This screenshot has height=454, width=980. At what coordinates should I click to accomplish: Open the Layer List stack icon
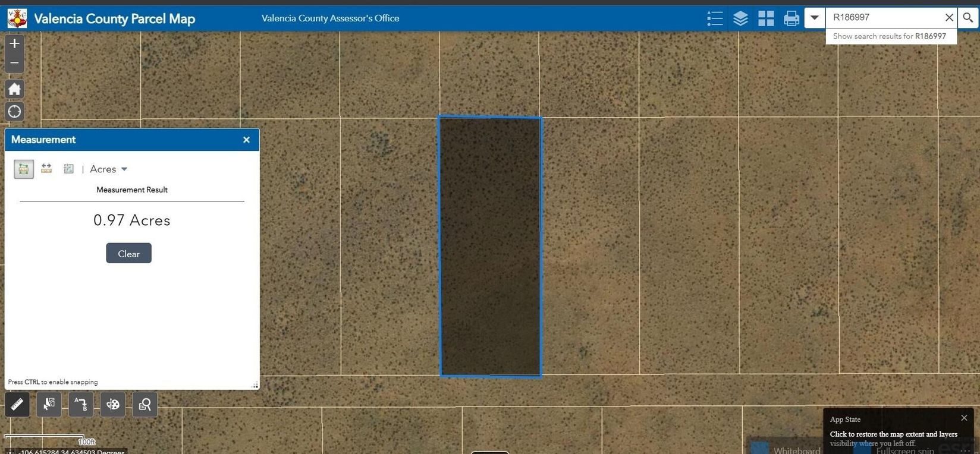tap(740, 18)
